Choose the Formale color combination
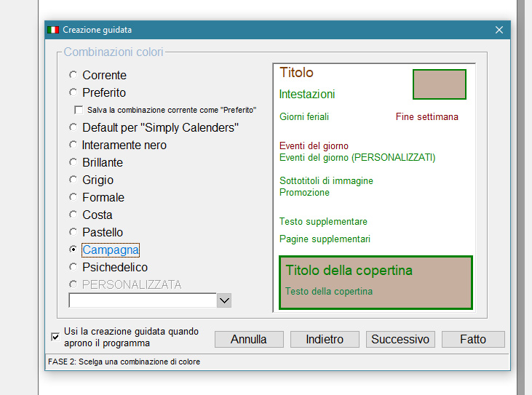 coord(73,197)
